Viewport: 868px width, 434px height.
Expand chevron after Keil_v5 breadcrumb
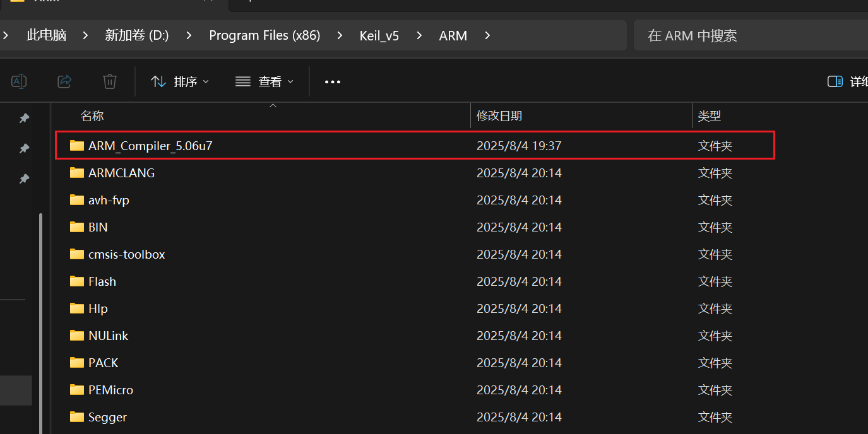click(x=419, y=35)
